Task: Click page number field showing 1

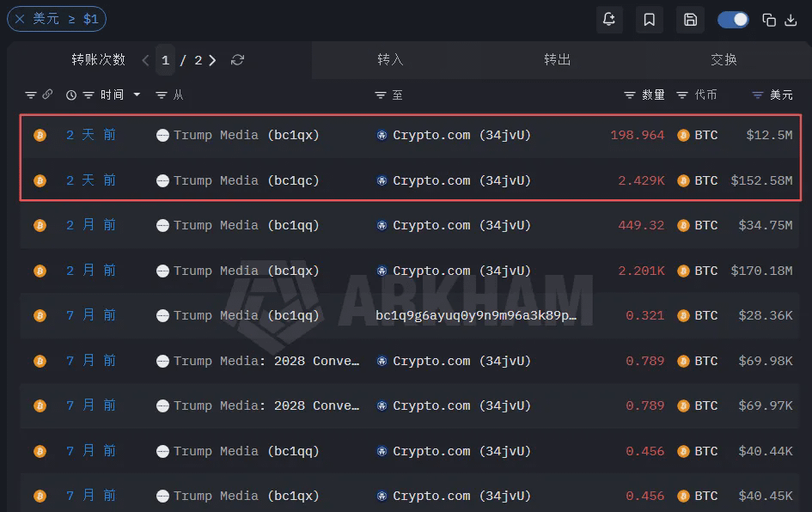Action: coord(165,61)
